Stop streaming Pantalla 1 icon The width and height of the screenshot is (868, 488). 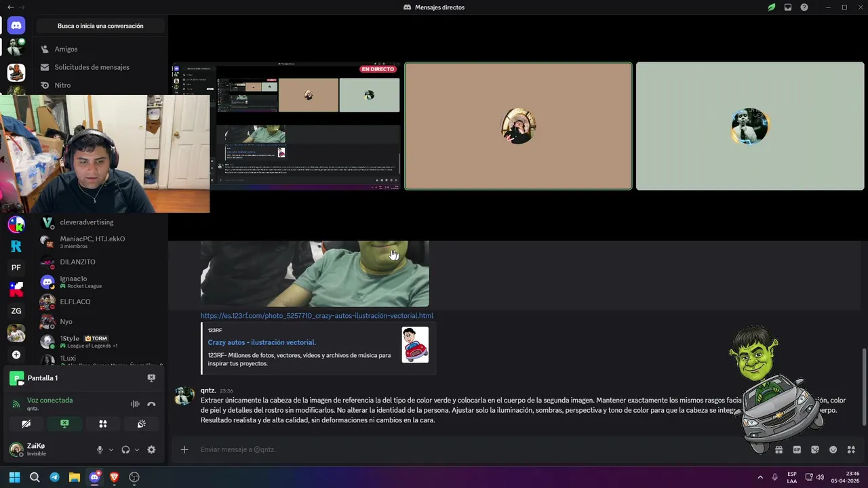point(151,378)
